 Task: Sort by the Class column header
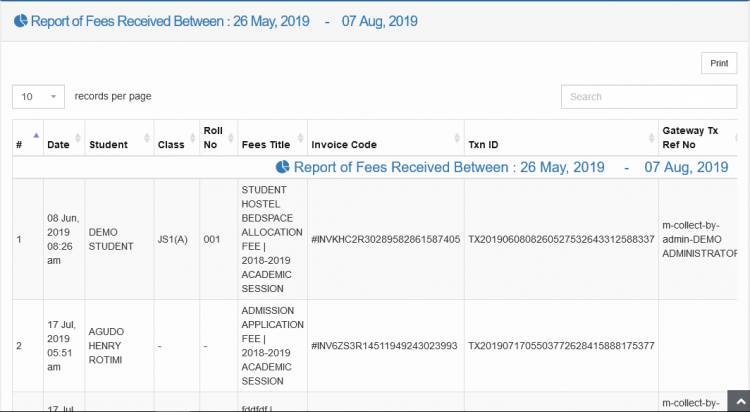click(x=171, y=144)
